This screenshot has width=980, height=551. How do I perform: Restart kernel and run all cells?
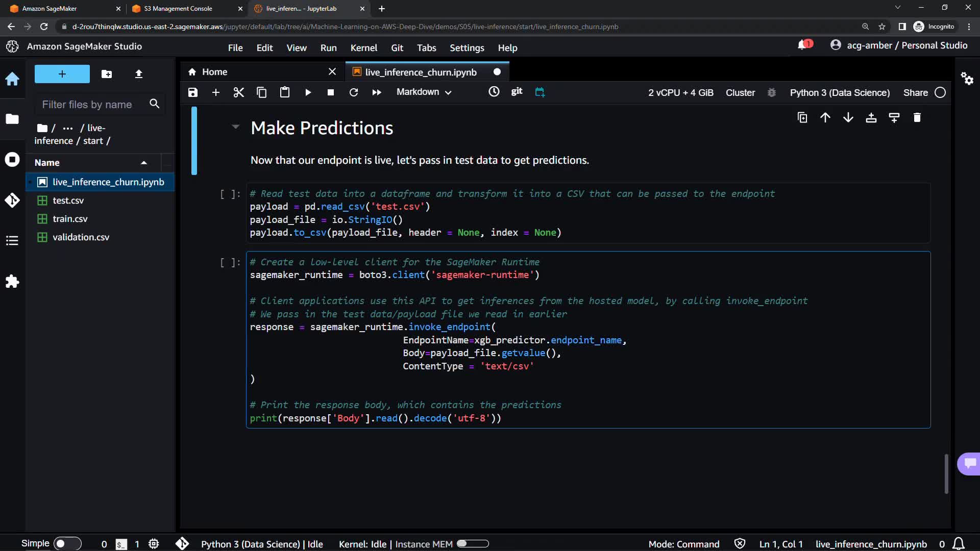[x=377, y=92]
